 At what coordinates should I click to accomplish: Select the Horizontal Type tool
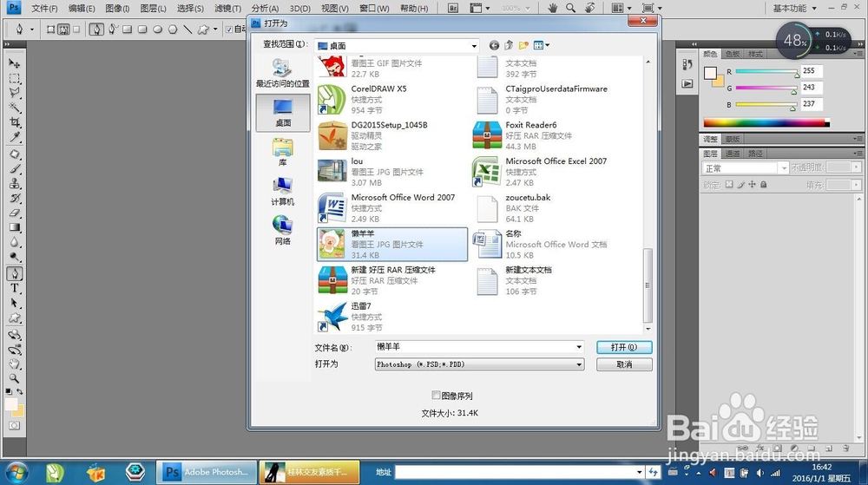pyautogui.click(x=15, y=288)
